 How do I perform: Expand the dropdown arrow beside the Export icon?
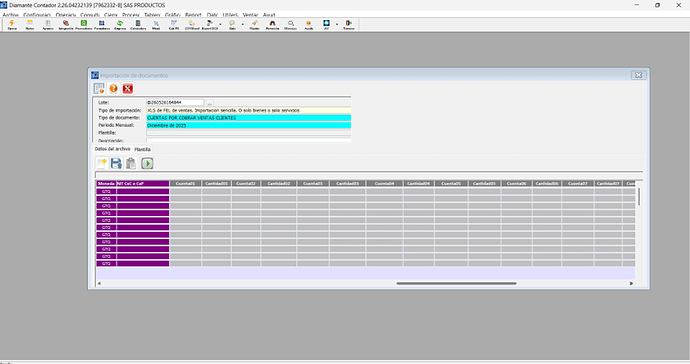coord(220,25)
